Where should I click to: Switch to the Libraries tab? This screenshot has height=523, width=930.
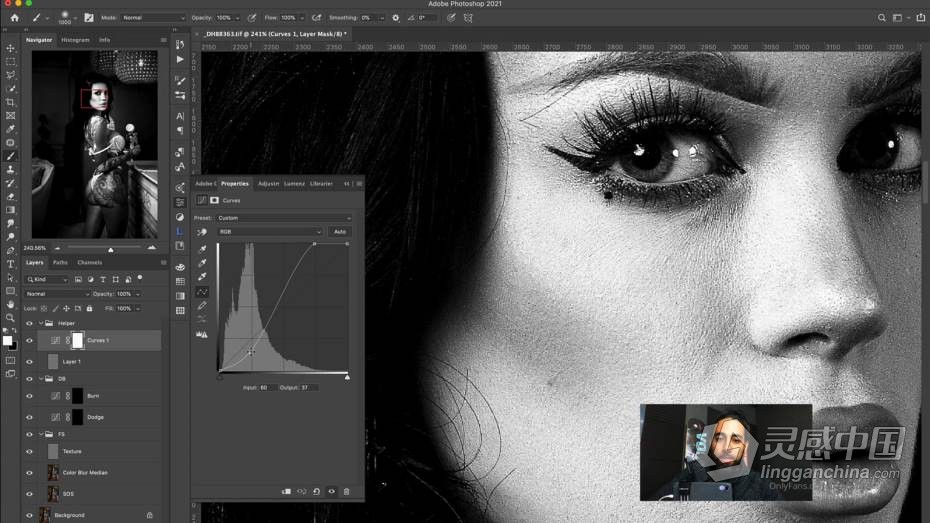tap(321, 184)
